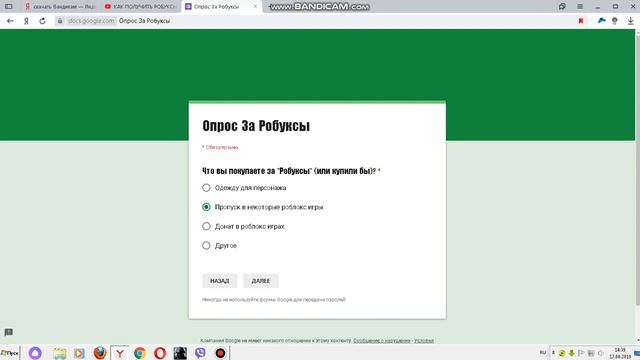Open file explorer from taskbar
The height and width of the screenshot is (360, 640).
[x=60, y=353]
